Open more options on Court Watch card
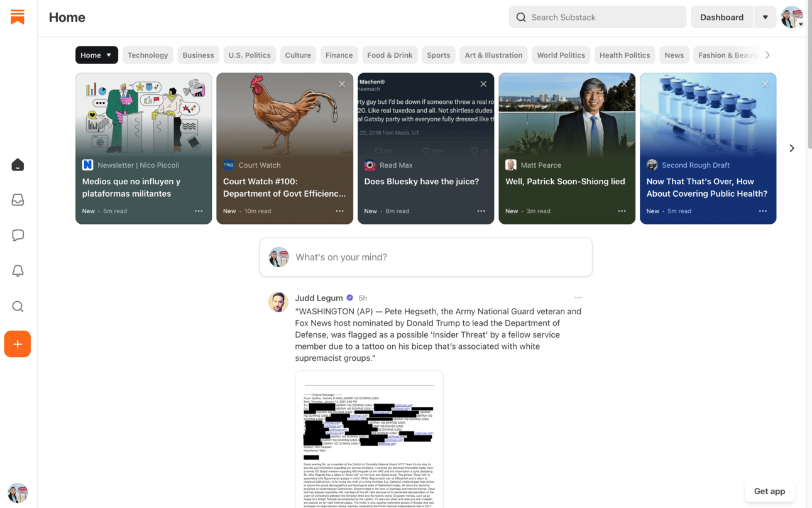The image size is (812, 508). 339,211
